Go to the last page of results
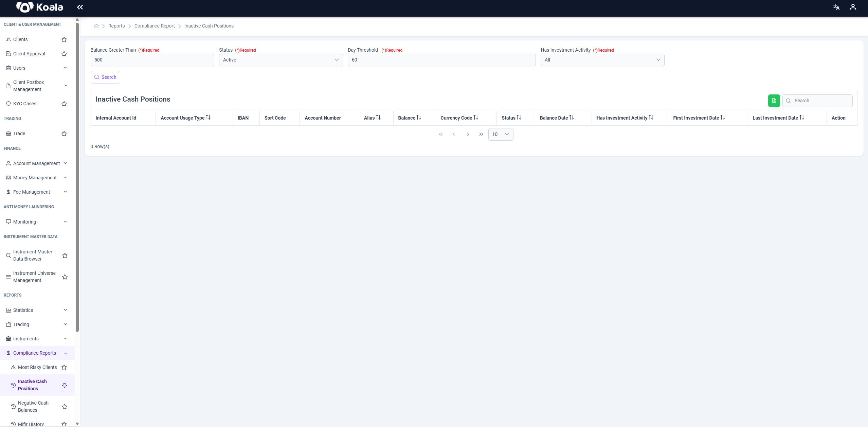868x427 pixels. pyautogui.click(x=481, y=134)
